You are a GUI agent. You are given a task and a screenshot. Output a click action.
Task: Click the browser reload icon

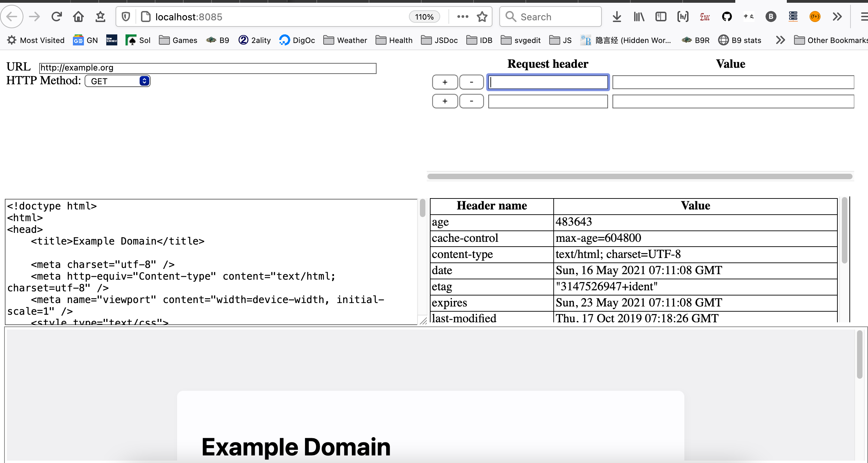[x=56, y=17]
